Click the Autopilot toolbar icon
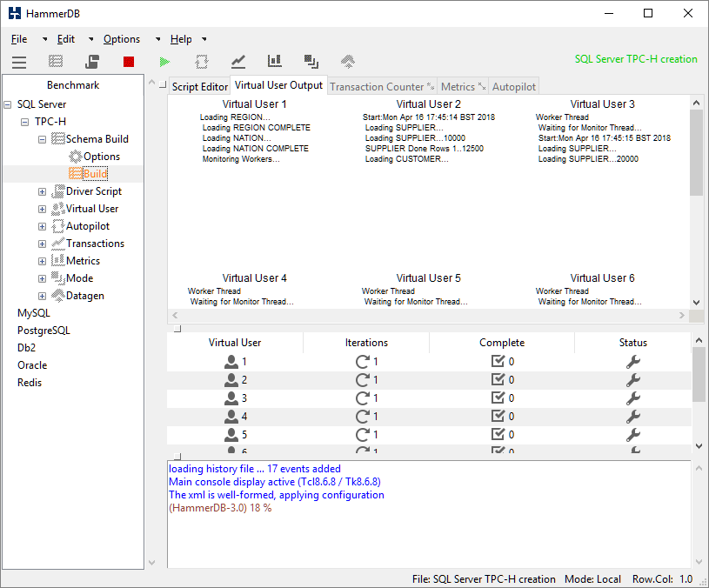 click(x=202, y=62)
